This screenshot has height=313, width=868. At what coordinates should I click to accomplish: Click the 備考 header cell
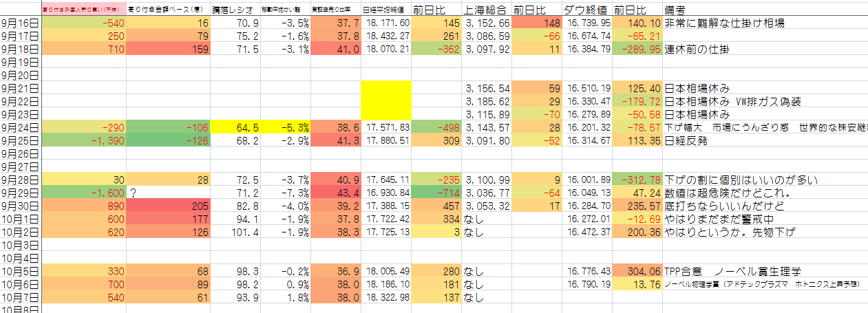click(765, 10)
